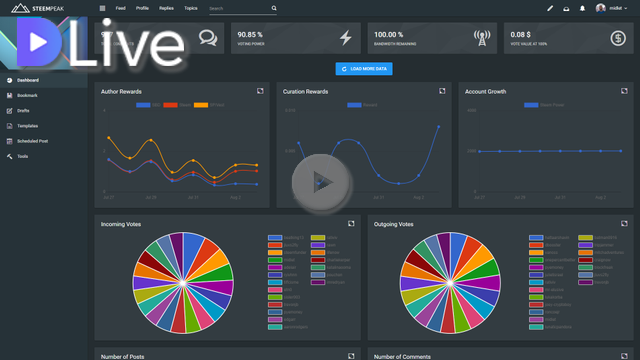Click the search magnifier icon
Image resolution: width=640 pixels, height=360 pixels.
(x=274, y=8)
